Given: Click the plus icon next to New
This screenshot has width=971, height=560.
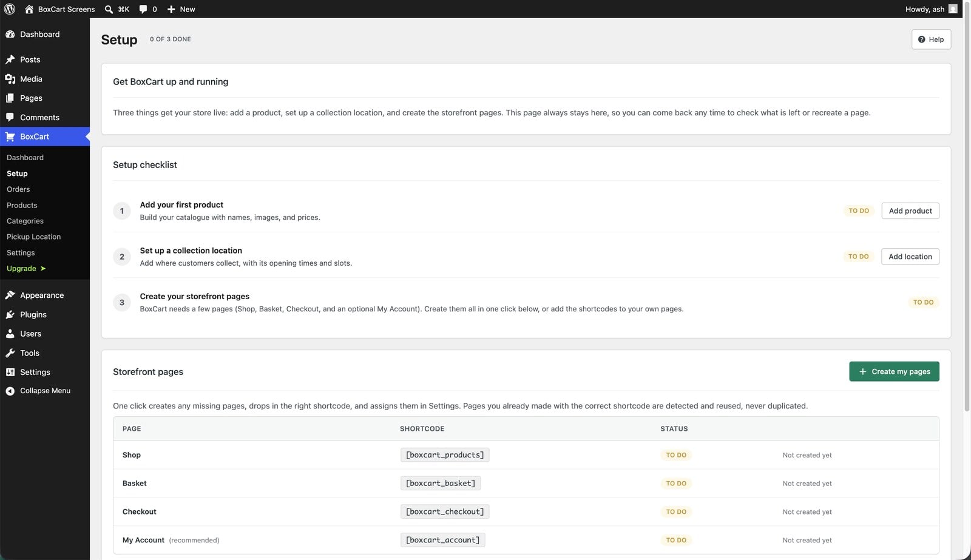Looking at the screenshot, I should coord(171,9).
